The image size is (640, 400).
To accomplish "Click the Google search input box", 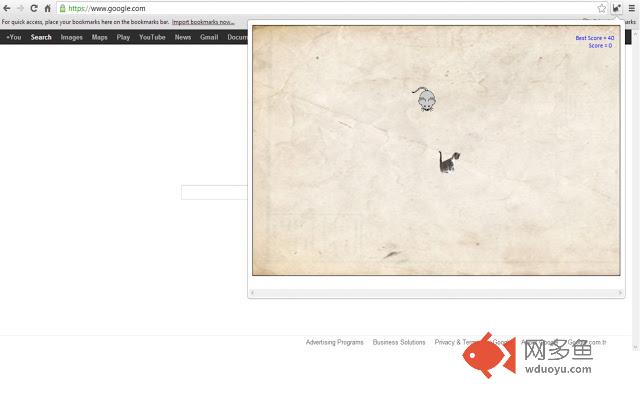I will 214,192.
